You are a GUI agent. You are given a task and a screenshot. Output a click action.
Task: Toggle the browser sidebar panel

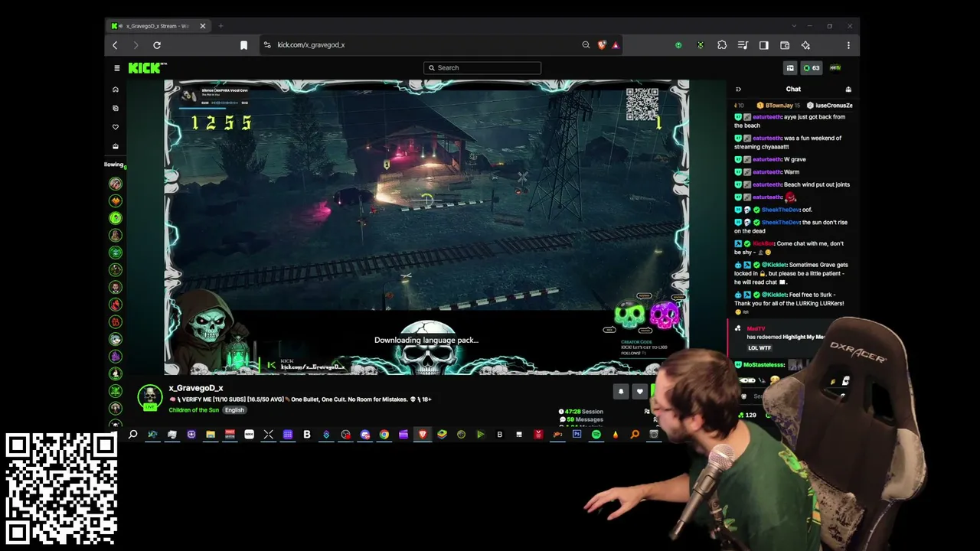pos(764,45)
